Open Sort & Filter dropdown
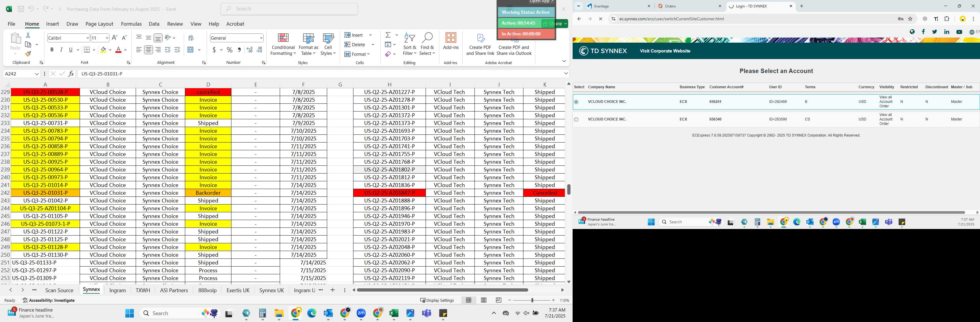 click(x=410, y=44)
